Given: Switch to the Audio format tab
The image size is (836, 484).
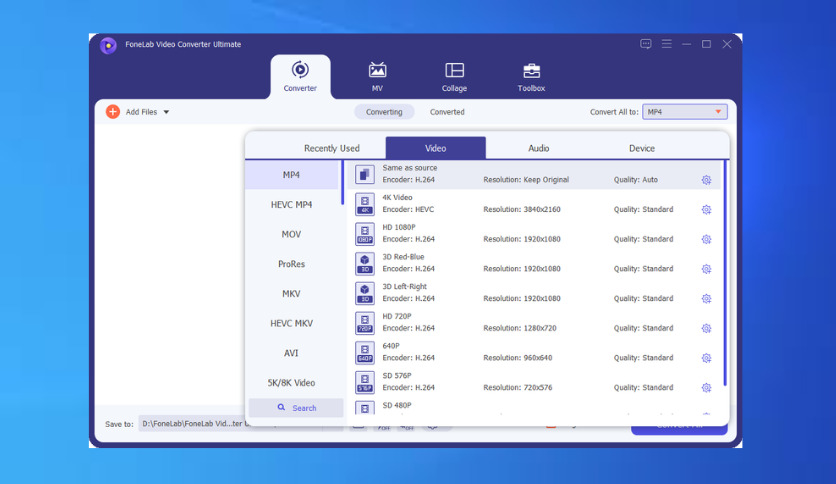Looking at the screenshot, I should pos(538,148).
